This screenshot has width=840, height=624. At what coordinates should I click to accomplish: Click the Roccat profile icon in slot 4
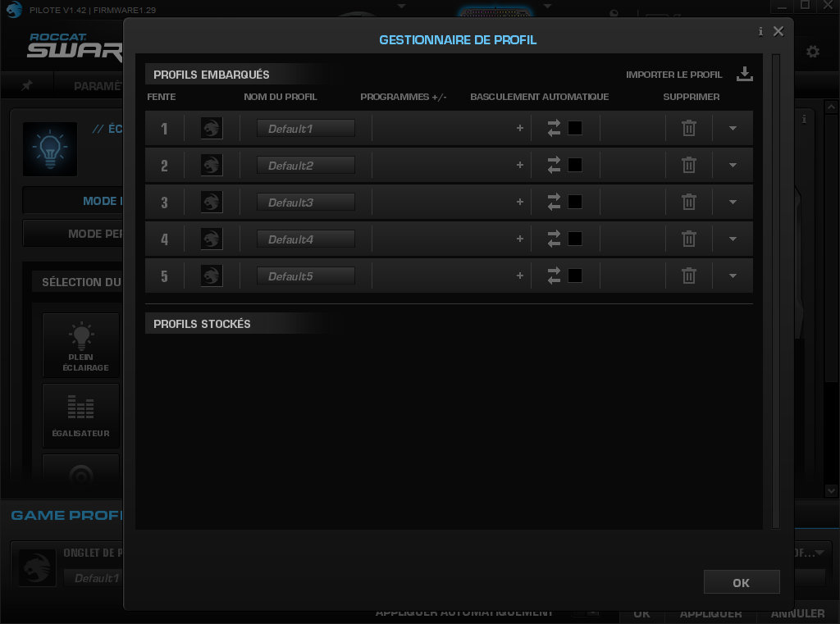tap(212, 239)
